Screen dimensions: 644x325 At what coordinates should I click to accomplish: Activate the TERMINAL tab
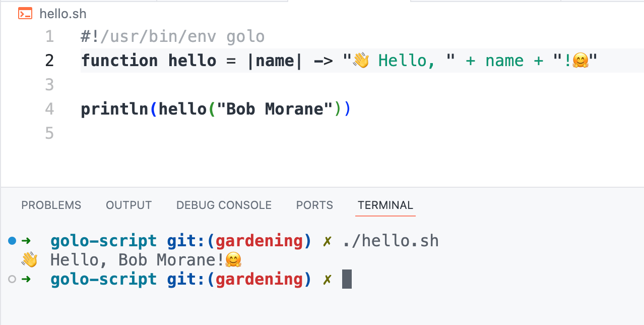coord(385,205)
